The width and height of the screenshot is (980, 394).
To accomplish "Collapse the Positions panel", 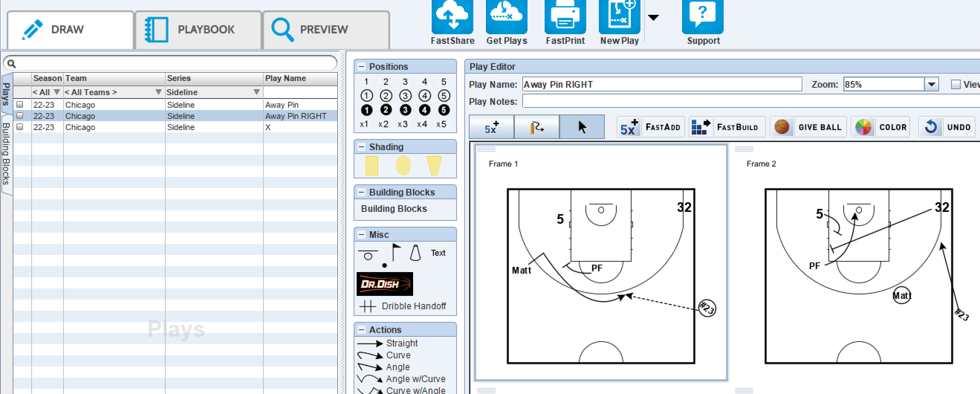I will click(x=361, y=67).
